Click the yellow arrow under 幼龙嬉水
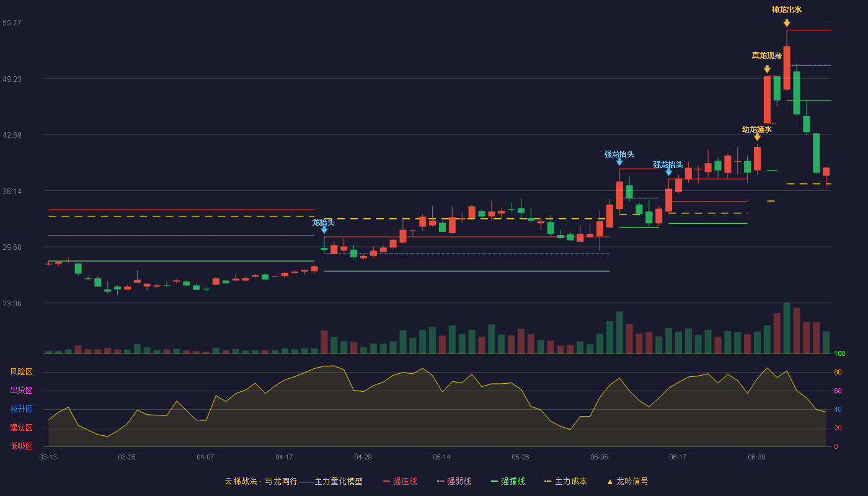 (x=757, y=137)
